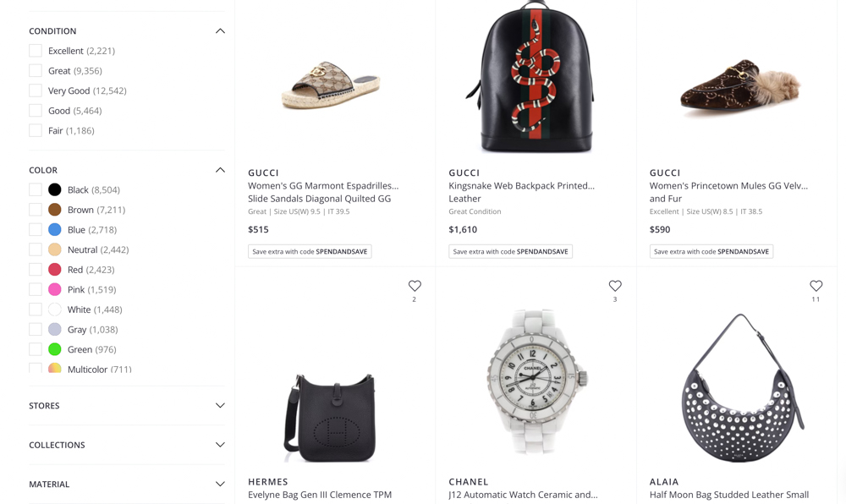Viewport: 846px width, 504px height.
Task: Select the Black color filter checkbox
Action: [36, 189]
